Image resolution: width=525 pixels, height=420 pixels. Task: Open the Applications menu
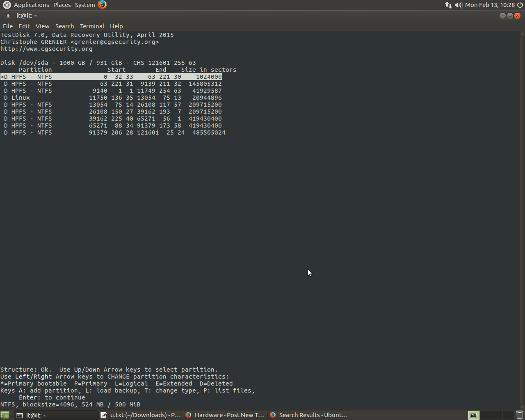(x=31, y=5)
